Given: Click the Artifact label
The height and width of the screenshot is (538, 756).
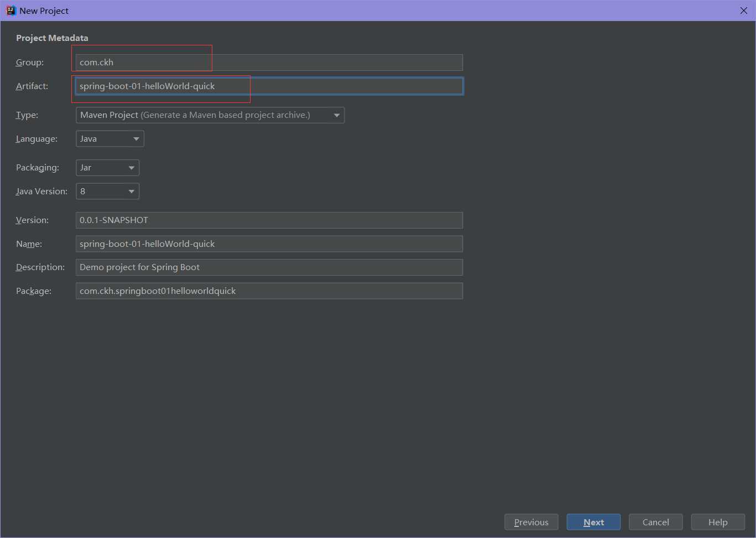Looking at the screenshot, I should tap(32, 86).
